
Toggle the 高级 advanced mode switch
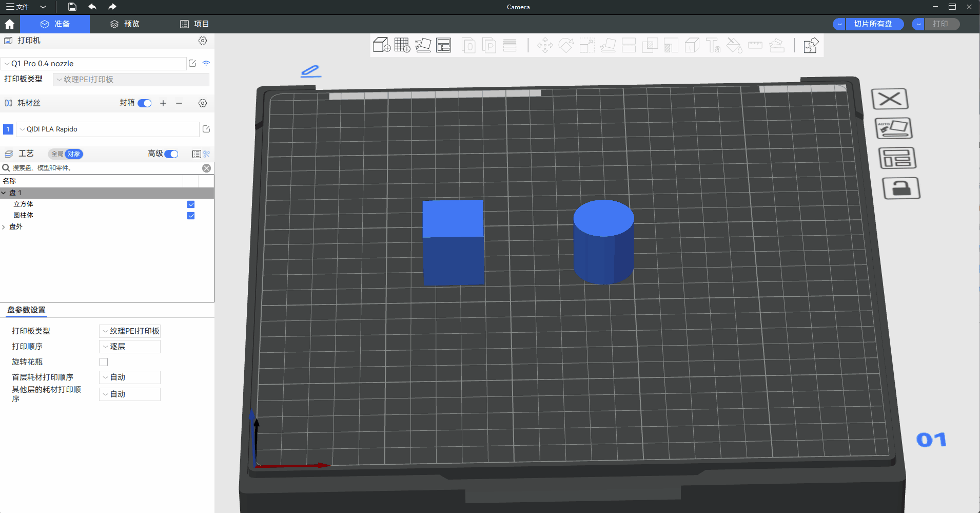[171, 154]
